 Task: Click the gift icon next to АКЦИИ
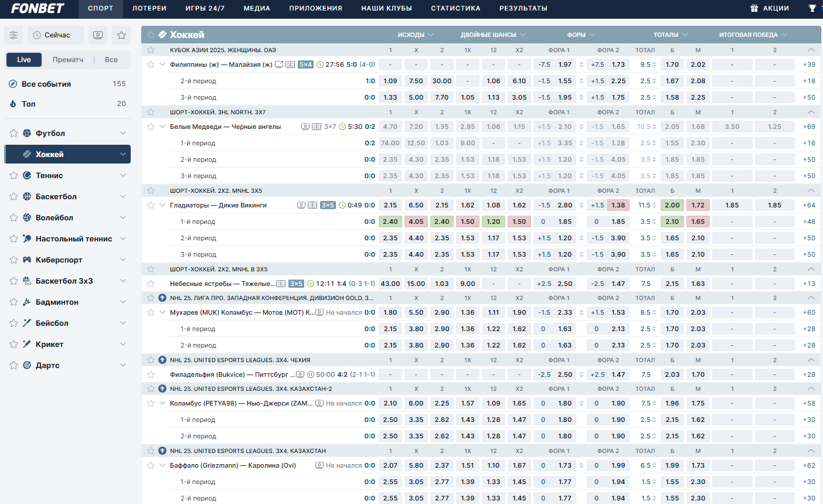pyautogui.click(x=754, y=8)
